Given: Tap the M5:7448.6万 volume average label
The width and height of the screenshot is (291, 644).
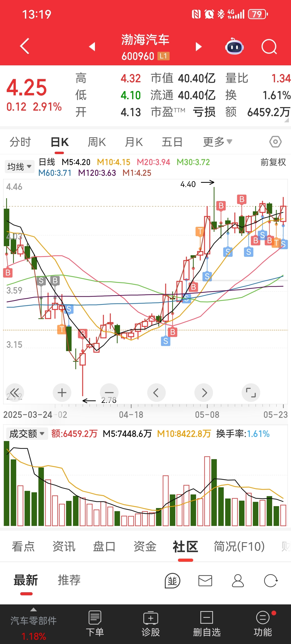Looking at the screenshot, I should 127,433.
